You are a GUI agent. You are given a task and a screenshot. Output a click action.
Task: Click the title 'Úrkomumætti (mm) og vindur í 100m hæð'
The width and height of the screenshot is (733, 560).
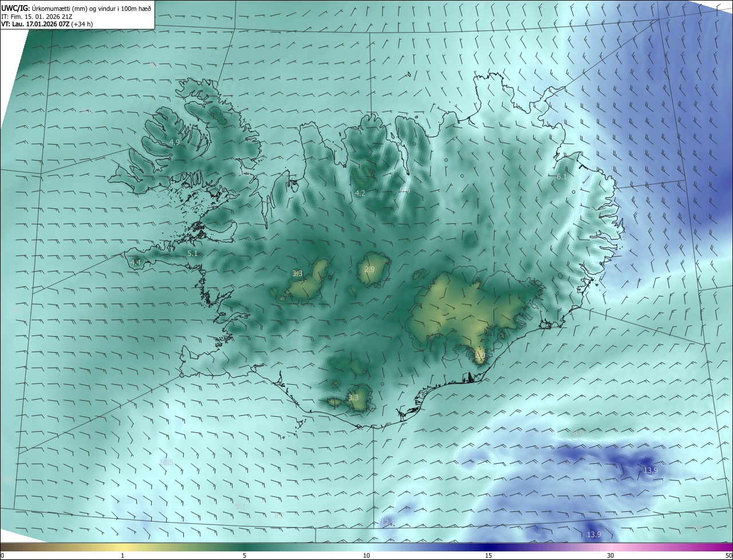pyautogui.click(x=91, y=8)
